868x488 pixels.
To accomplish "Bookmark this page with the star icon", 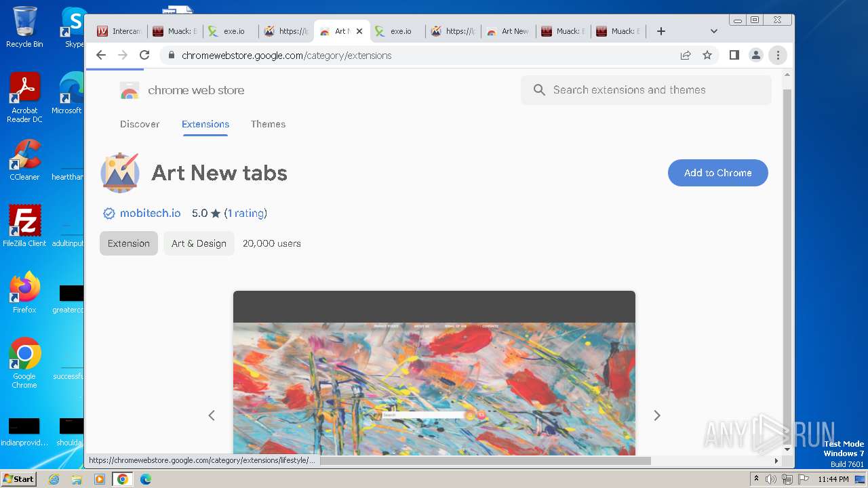I will point(707,55).
